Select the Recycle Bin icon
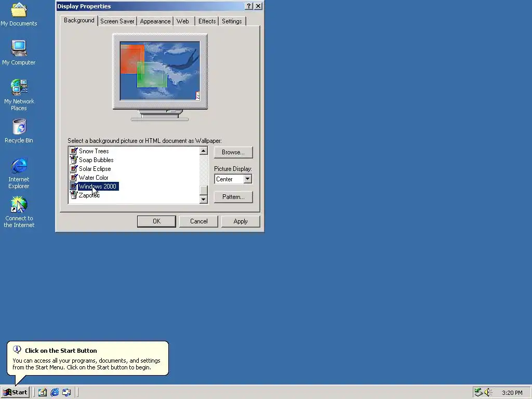Image resolution: width=532 pixels, height=399 pixels. 19,131
